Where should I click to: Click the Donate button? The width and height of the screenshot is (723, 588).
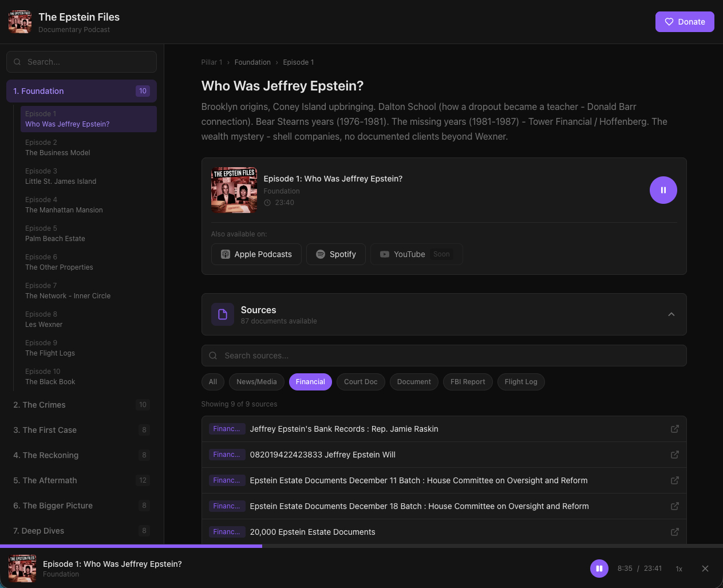(684, 22)
